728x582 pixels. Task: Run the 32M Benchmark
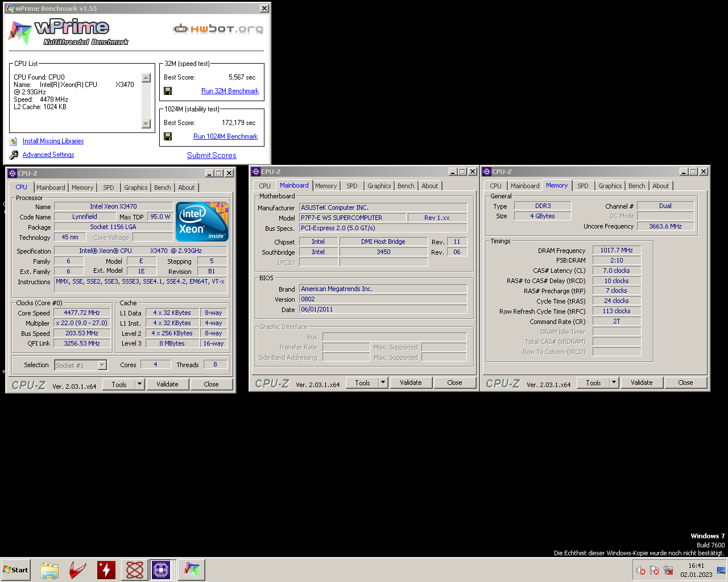pyautogui.click(x=230, y=91)
